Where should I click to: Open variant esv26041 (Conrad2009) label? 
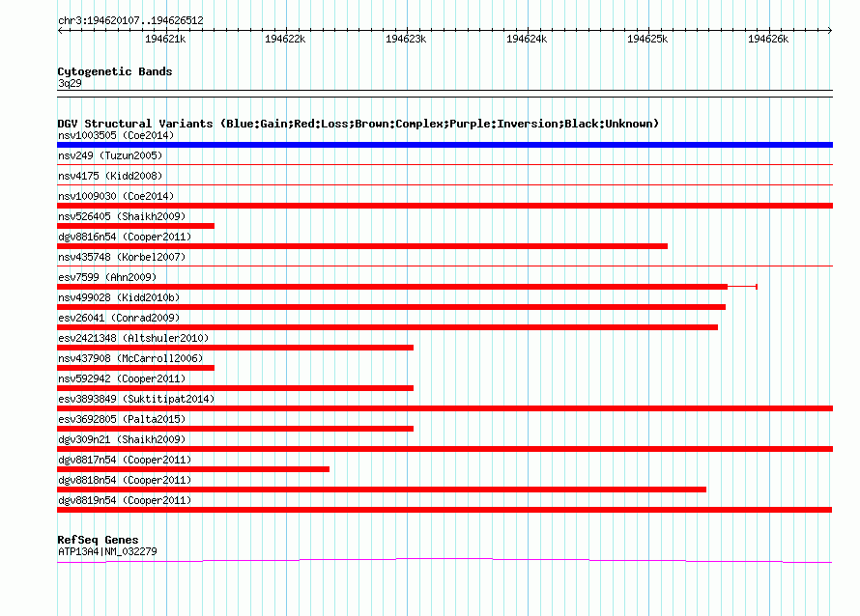tap(119, 318)
